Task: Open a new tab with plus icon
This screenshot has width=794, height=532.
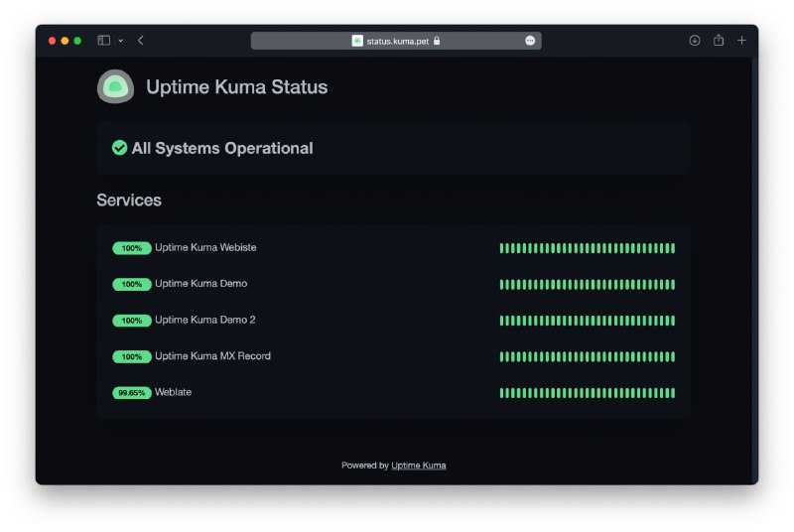Action: [x=741, y=40]
